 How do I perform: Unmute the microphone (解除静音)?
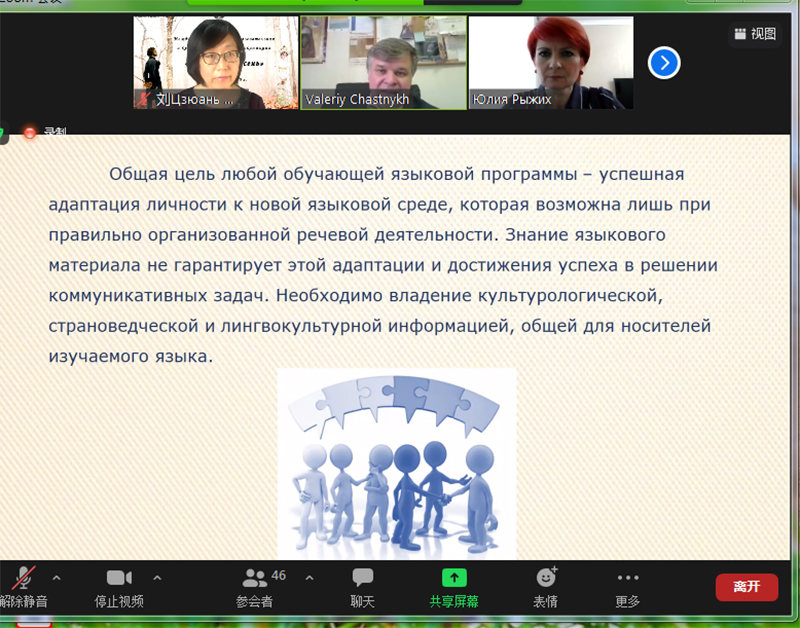pos(22,586)
